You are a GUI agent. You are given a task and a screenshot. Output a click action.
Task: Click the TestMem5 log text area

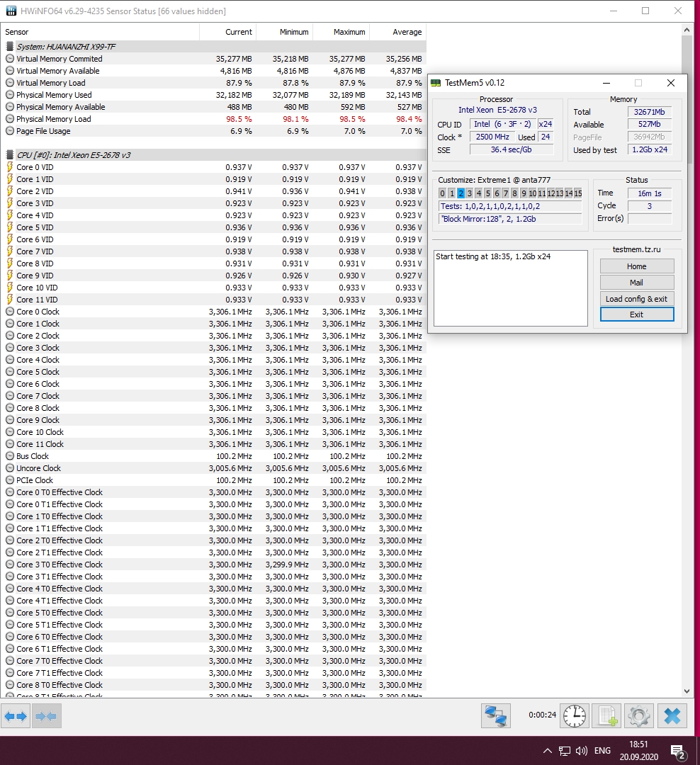tap(511, 288)
